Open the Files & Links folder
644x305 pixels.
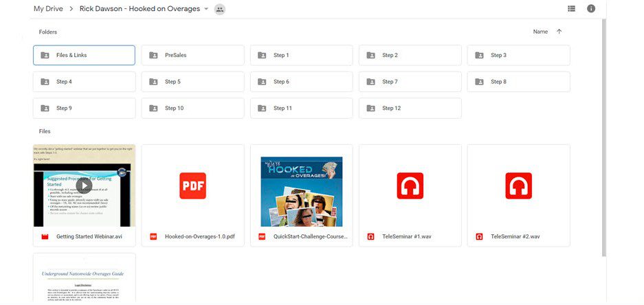click(x=85, y=55)
